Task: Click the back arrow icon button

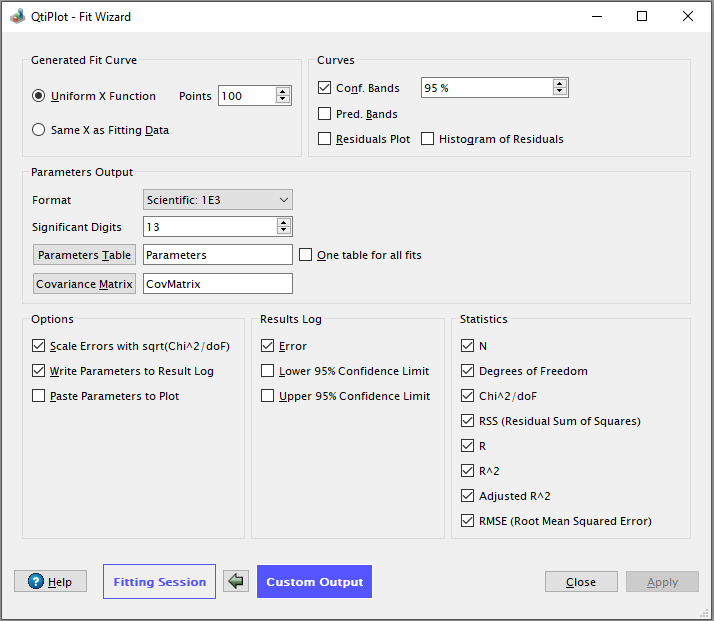Action: pos(236,581)
